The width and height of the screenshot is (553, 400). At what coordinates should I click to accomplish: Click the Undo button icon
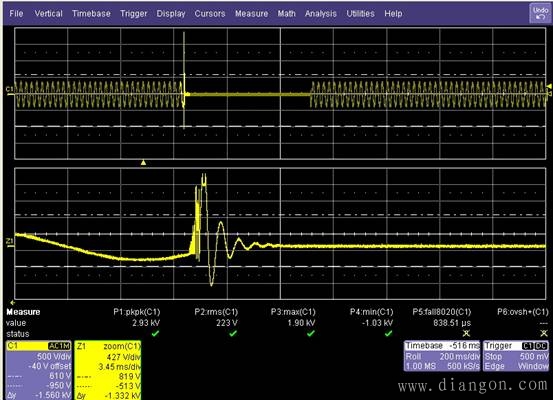tap(540, 13)
